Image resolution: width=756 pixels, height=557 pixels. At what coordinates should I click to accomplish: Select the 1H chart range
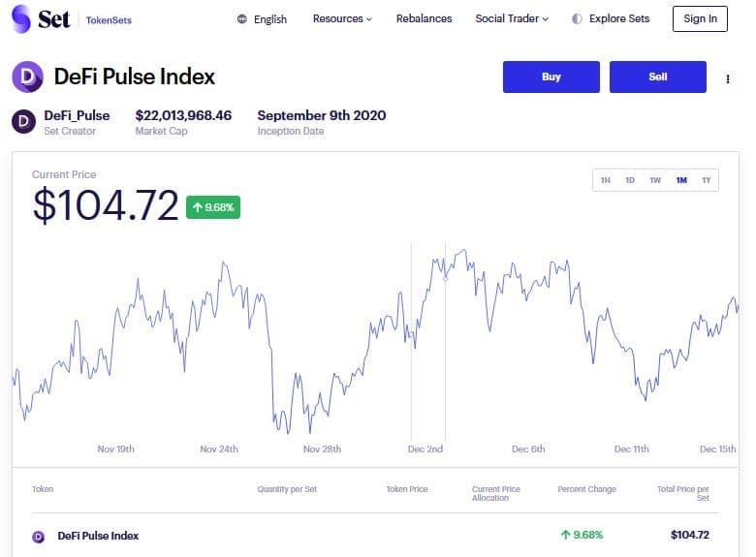coord(606,180)
